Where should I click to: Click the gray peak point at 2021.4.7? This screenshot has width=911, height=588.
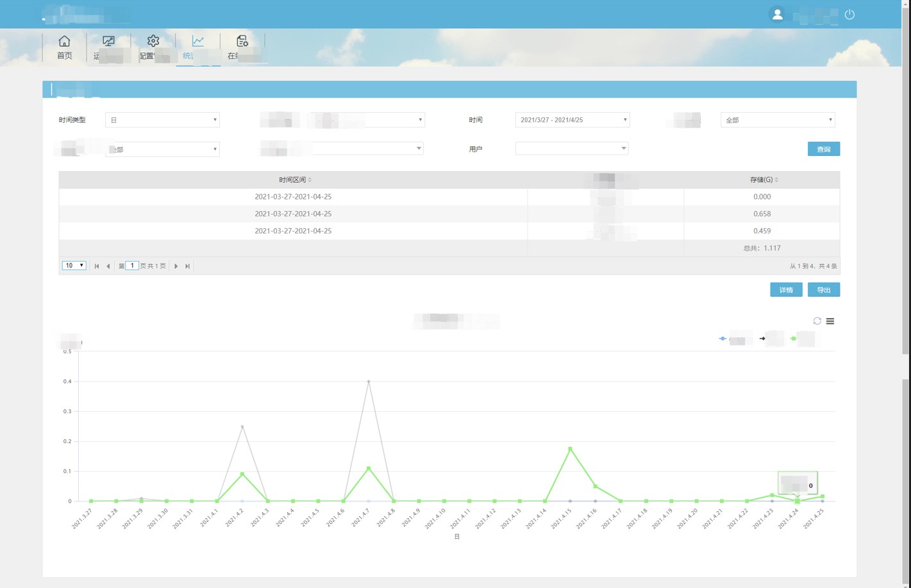[x=369, y=382]
